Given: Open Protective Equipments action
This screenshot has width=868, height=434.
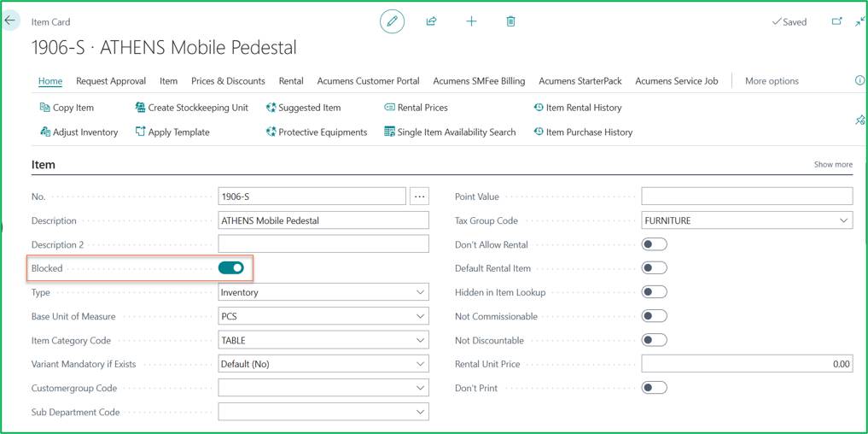Looking at the screenshot, I should point(317,132).
